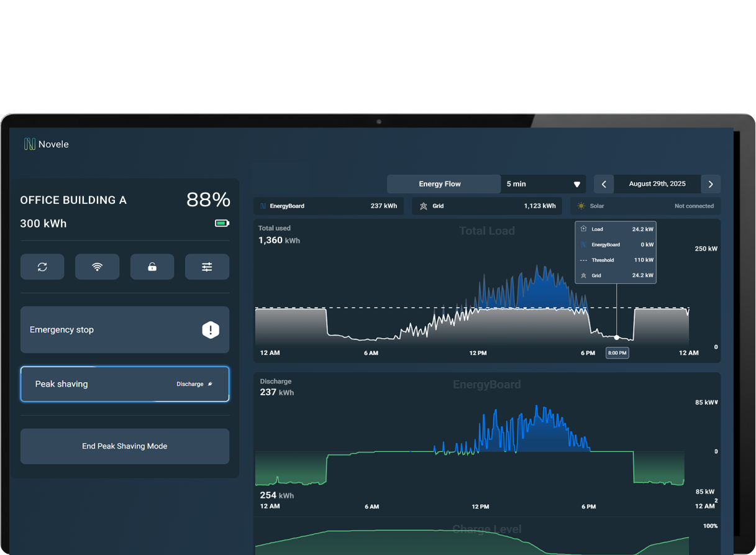Click the unlock padlock icon button
Image resolution: width=756 pixels, height=555 pixels.
[x=152, y=267]
